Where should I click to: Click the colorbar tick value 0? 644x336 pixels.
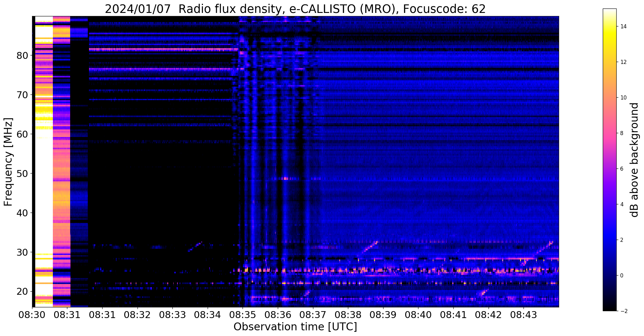pyautogui.click(x=621, y=276)
